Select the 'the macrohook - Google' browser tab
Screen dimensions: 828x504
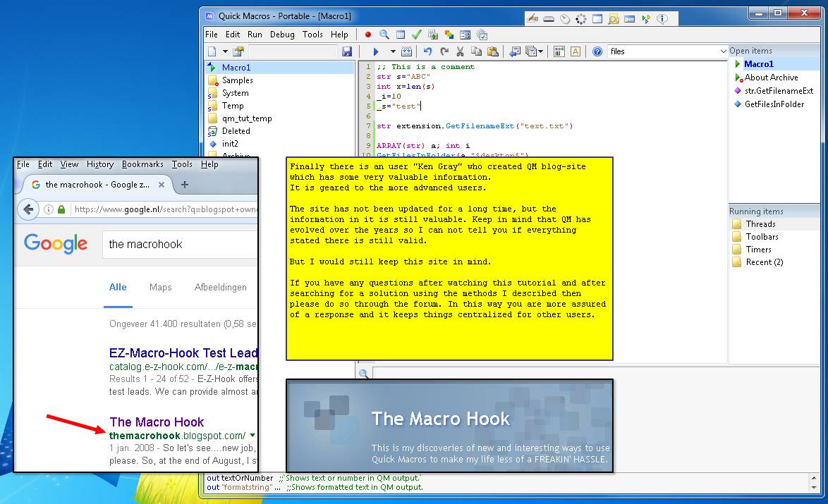click(97, 185)
